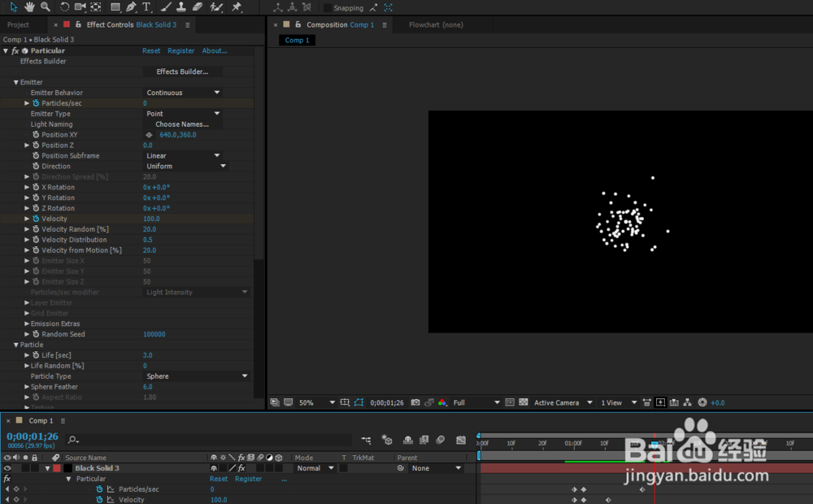Click the About... link for Particular
The width and height of the screenshot is (813, 504).
pos(215,51)
